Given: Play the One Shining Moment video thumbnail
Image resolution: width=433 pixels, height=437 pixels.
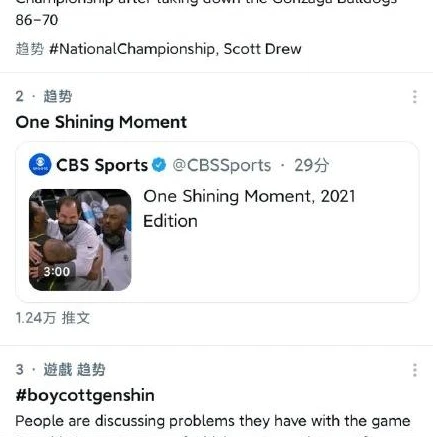Looking at the screenshot, I should (80, 240).
